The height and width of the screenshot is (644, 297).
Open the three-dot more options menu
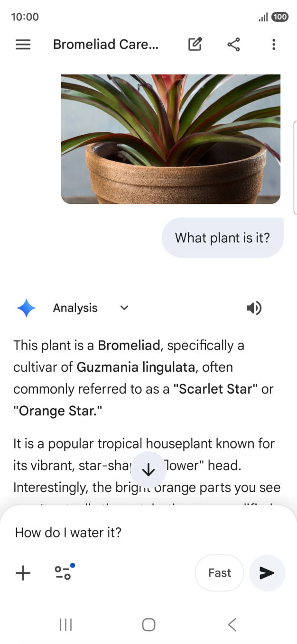point(274,45)
